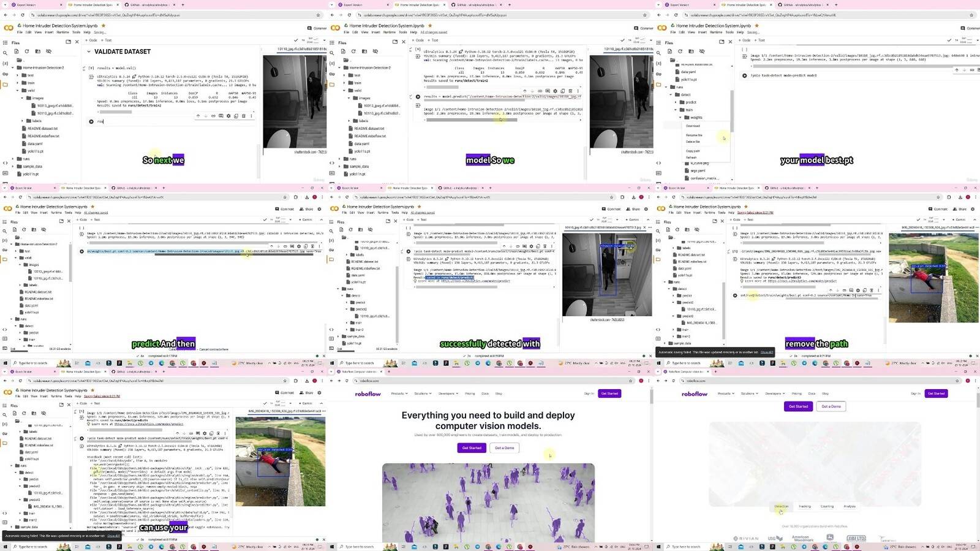Click sidebar search icon in 'So next we' frame
This screenshot has width=980, height=551.
(5, 53)
